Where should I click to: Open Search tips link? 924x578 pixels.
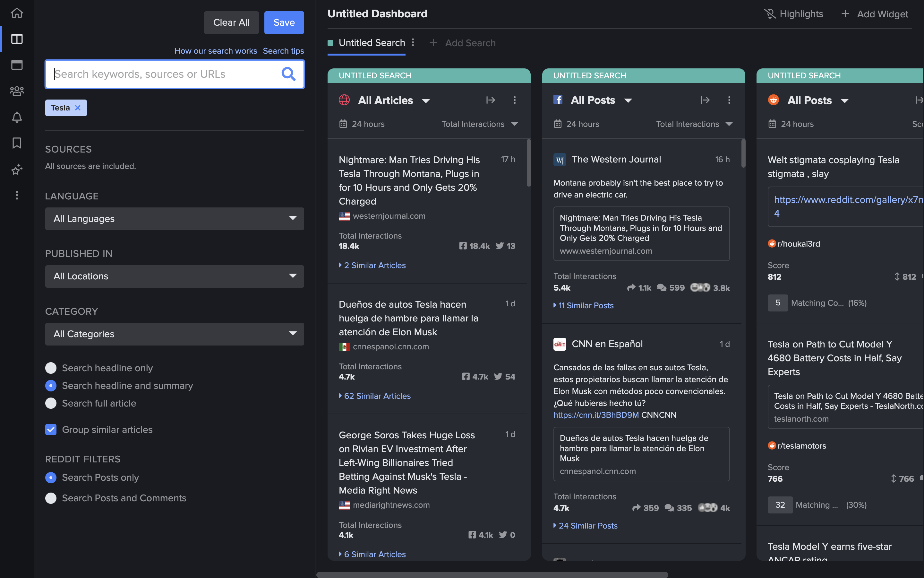coord(283,51)
